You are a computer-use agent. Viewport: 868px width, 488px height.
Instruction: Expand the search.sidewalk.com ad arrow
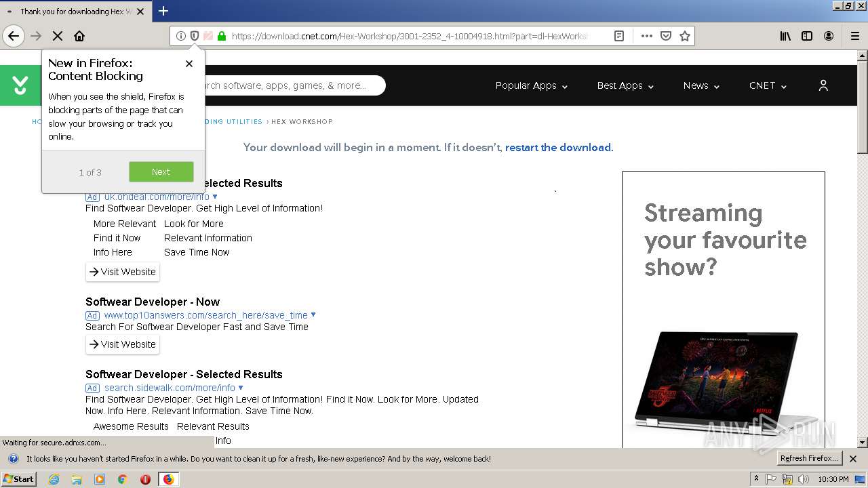coord(241,388)
